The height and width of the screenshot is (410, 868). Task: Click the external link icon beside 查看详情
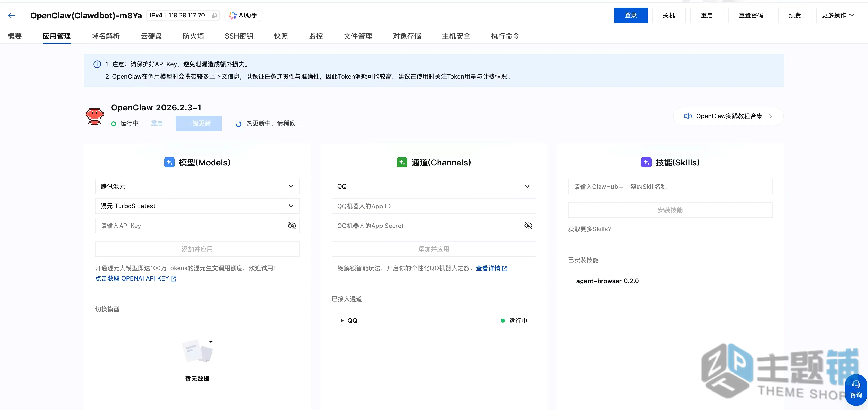coord(505,269)
